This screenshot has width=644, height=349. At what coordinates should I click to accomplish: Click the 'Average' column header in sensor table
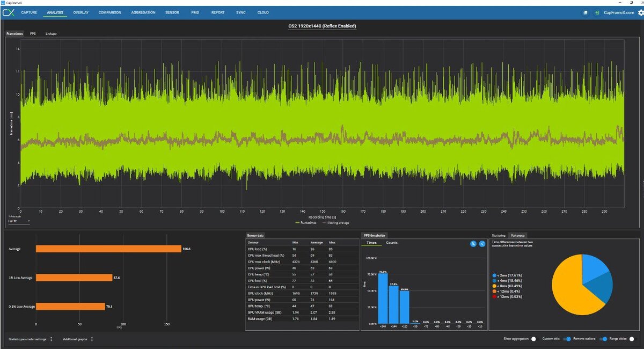click(317, 243)
